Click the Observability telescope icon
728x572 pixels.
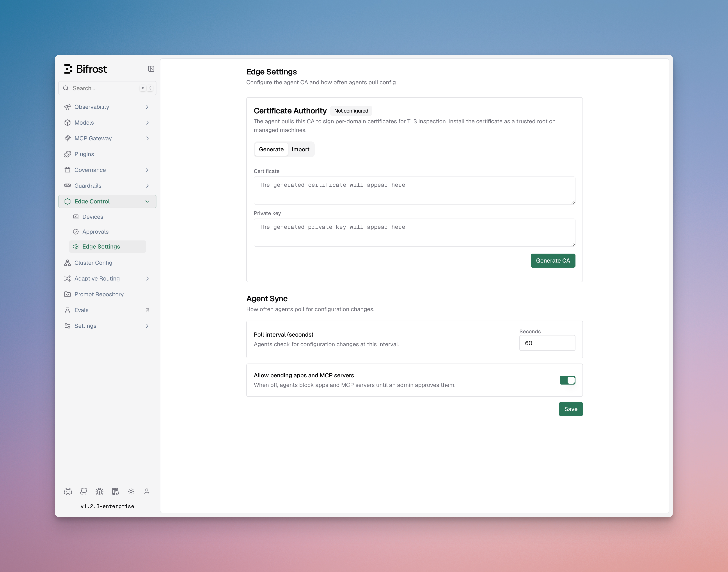pos(67,107)
